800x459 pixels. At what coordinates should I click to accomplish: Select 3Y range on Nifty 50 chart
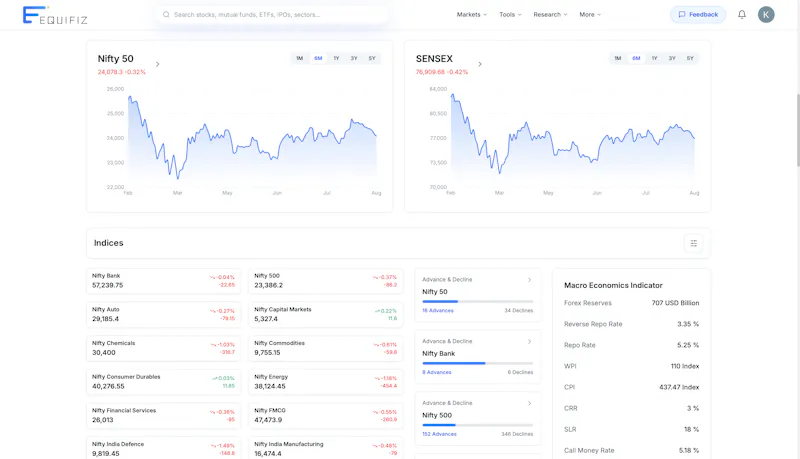[354, 58]
